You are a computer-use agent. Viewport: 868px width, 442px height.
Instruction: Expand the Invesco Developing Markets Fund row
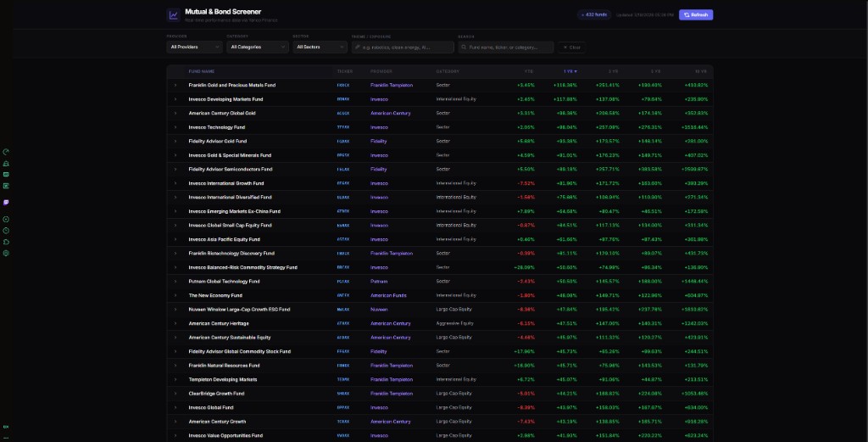[175, 99]
